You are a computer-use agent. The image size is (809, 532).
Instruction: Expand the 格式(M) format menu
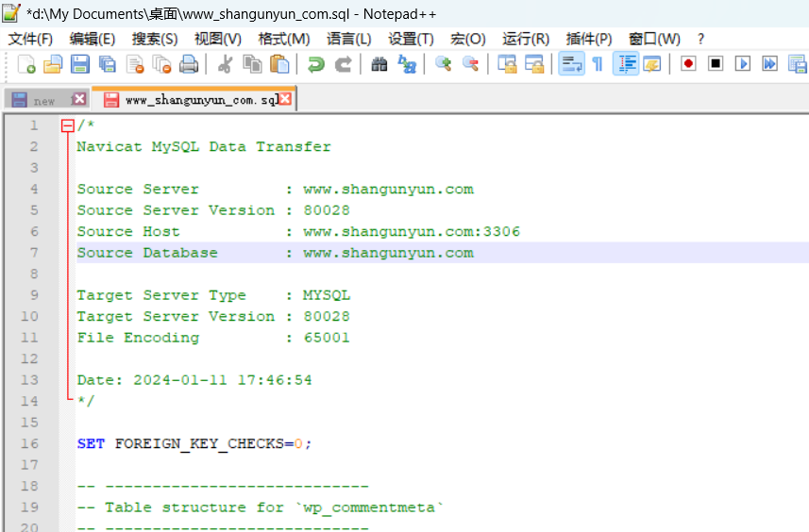283,39
